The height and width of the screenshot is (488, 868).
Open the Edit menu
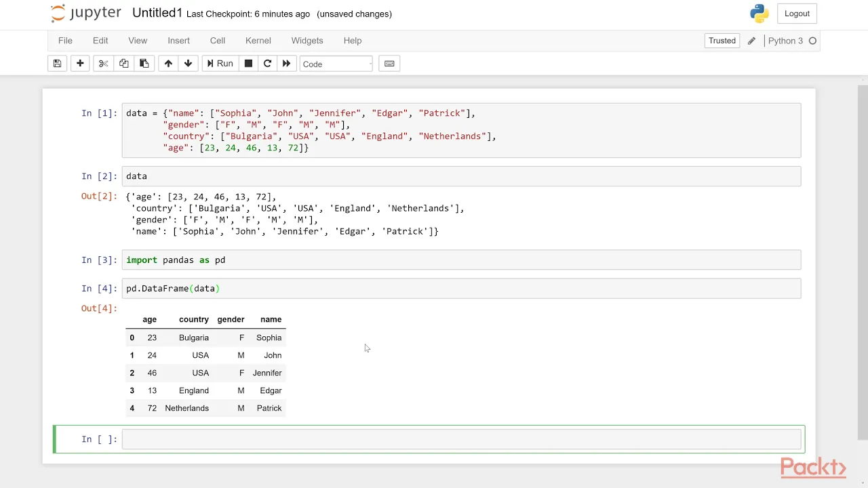pyautogui.click(x=100, y=41)
